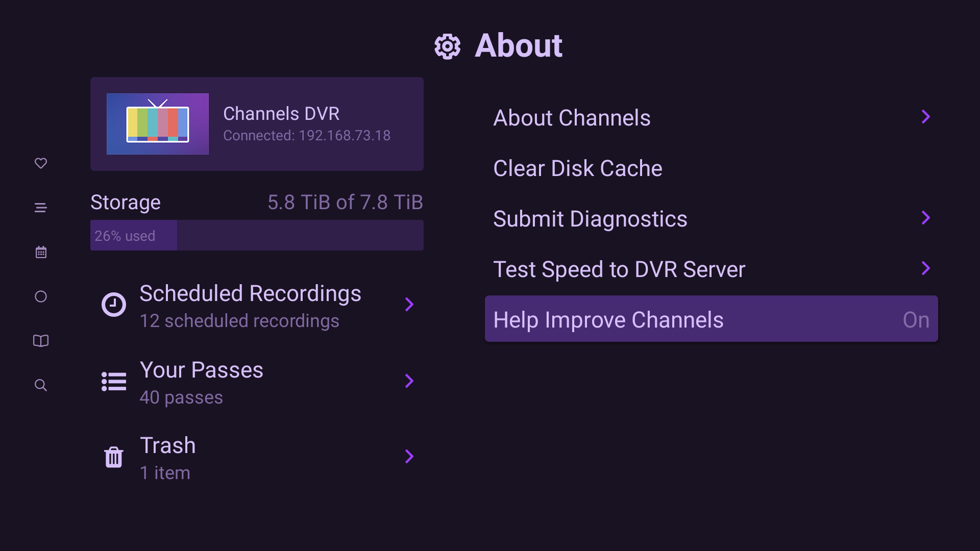The image size is (980, 551).
Task: Click the search magnifier sidebar icon
Action: [x=41, y=385]
